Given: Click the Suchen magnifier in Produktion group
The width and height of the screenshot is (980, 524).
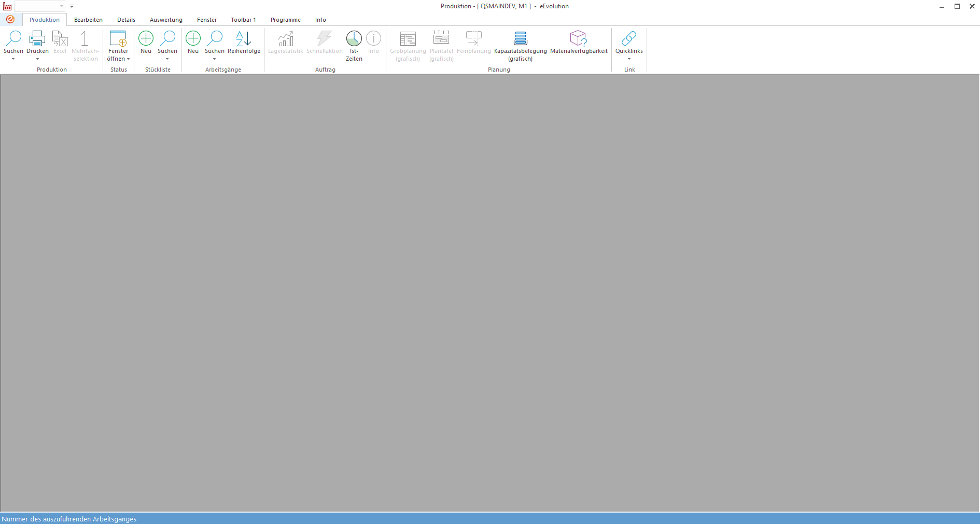Looking at the screenshot, I should [x=13, y=38].
